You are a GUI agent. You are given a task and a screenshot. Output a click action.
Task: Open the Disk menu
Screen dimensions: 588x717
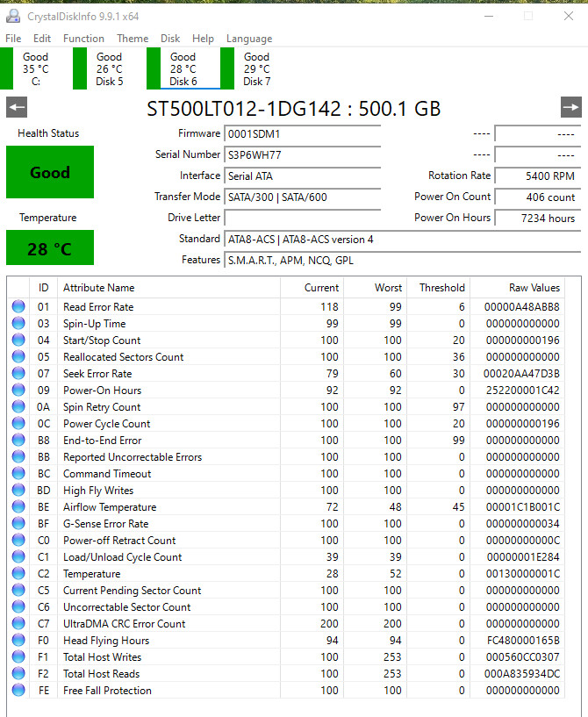(170, 39)
